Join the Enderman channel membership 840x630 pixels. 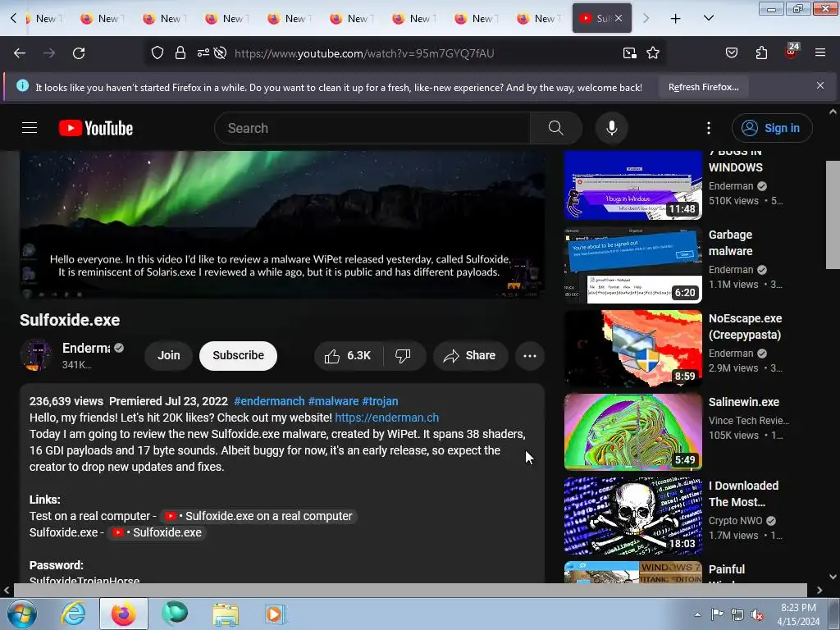click(x=169, y=356)
